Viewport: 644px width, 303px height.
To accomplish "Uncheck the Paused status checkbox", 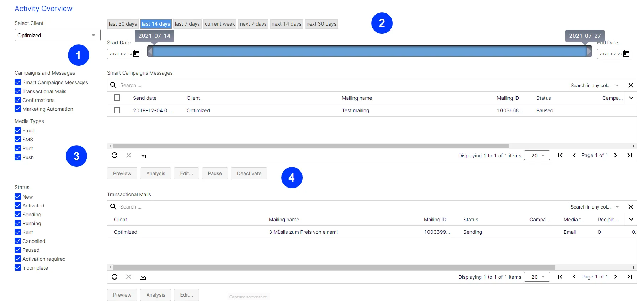I will 18,250.
